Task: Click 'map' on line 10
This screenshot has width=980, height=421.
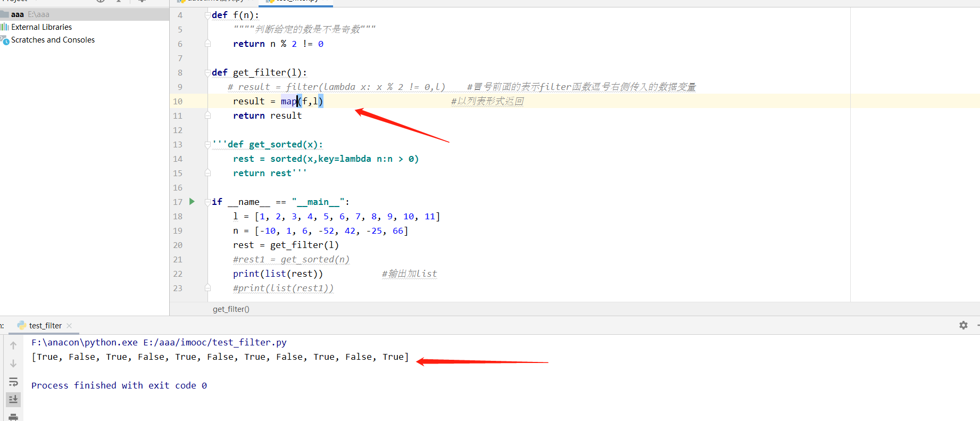Action: pyautogui.click(x=288, y=101)
